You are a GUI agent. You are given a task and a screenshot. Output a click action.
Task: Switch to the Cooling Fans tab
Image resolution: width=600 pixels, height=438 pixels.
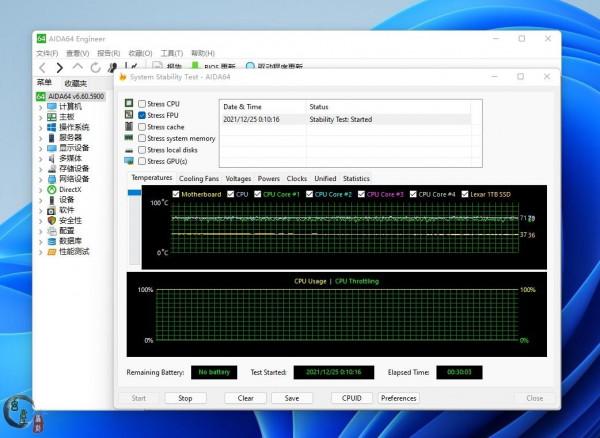click(199, 178)
